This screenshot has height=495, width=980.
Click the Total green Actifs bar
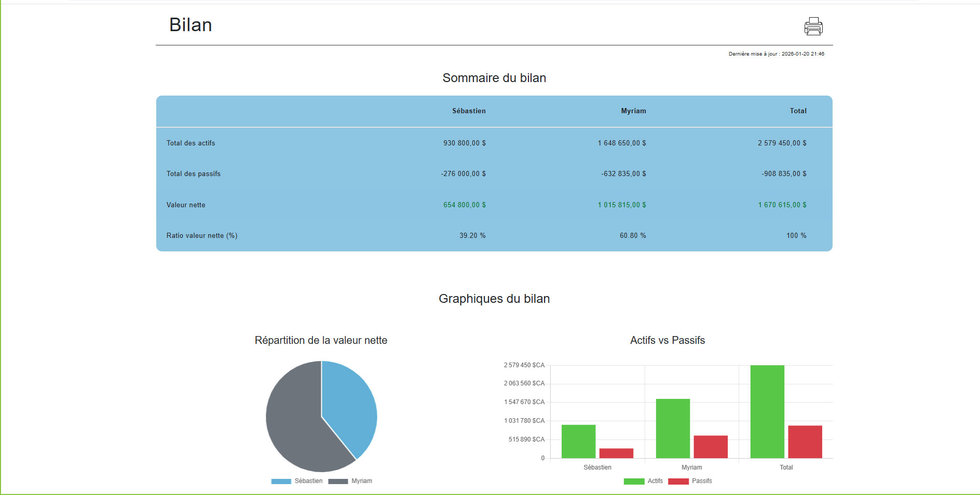[767, 411]
